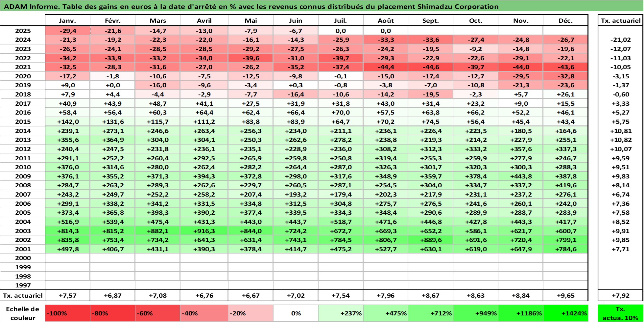Select the +48,7 cell for Mars 2017
The width and height of the screenshot is (644, 322).
(x=157, y=103)
